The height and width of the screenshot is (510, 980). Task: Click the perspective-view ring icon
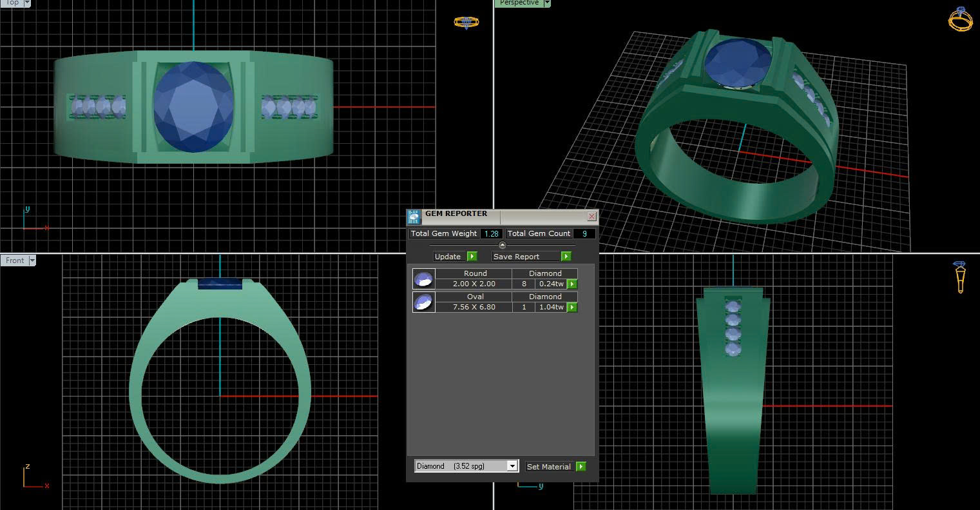[960, 19]
